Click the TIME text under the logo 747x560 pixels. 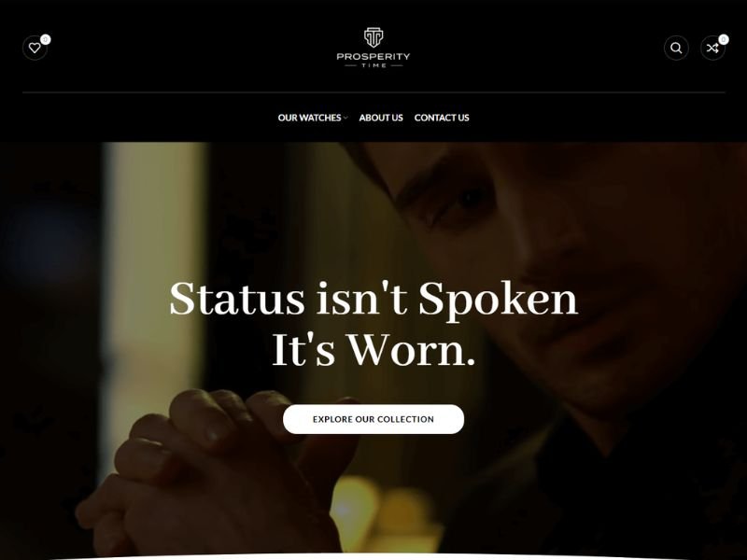pos(373,65)
